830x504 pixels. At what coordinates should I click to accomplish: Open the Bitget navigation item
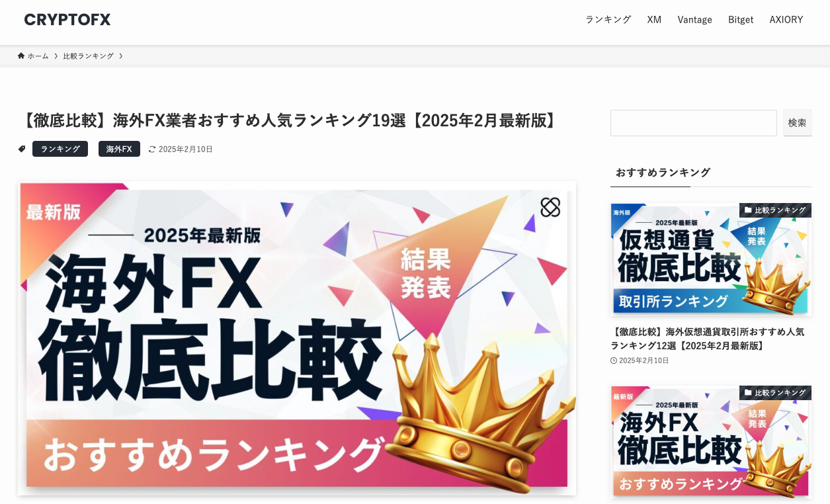click(x=741, y=20)
